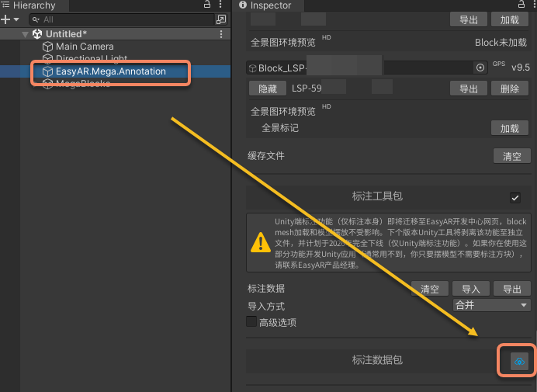This screenshot has height=392, width=537.
Task: Collapse the Untitled scene tree
Action: point(26,34)
